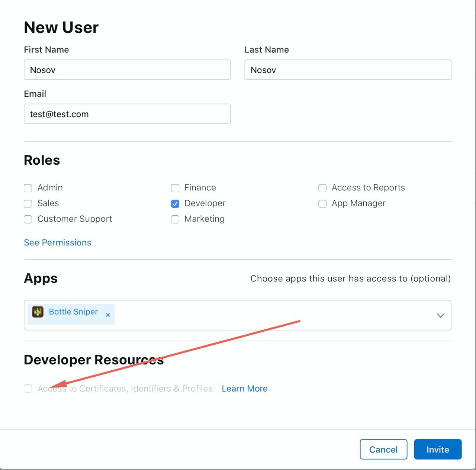Image resolution: width=476 pixels, height=470 pixels.
Task: Open the Learn More link
Action: 245,389
